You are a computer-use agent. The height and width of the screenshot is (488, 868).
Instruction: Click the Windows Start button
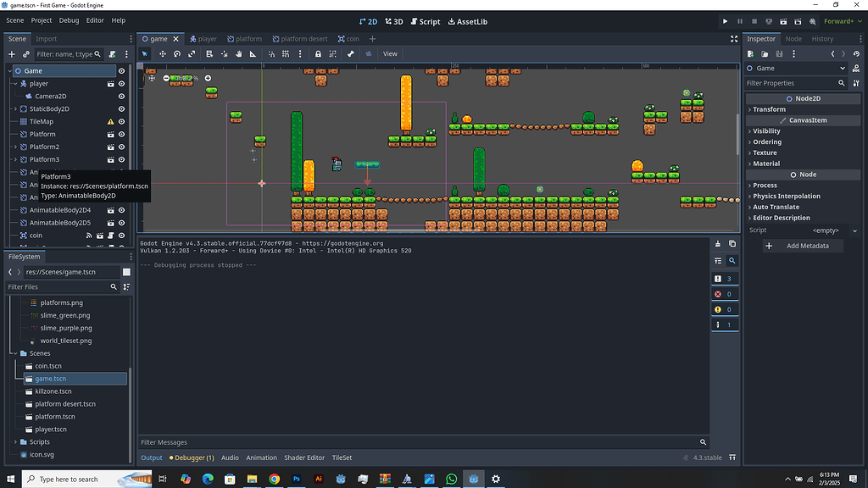click(10, 480)
